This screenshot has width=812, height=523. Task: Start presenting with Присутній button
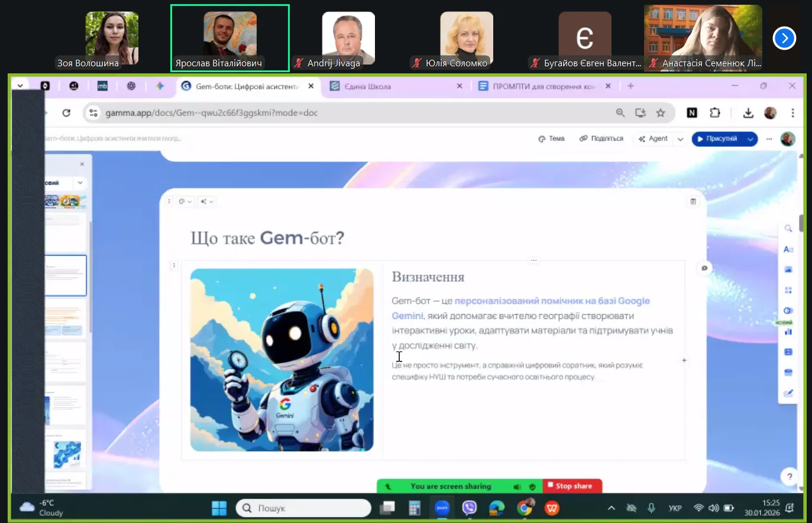717,139
